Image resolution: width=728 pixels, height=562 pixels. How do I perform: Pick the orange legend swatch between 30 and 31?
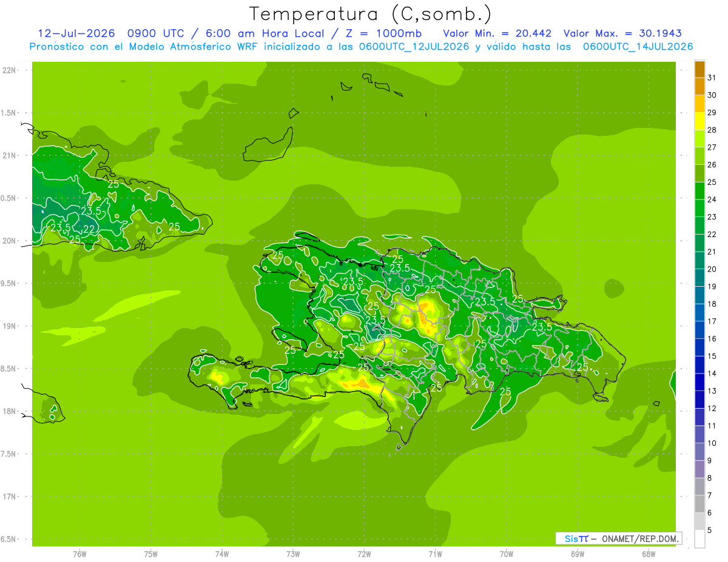tap(699, 87)
